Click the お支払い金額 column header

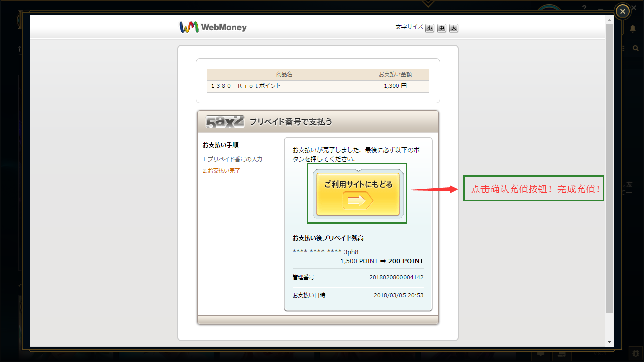point(395,74)
